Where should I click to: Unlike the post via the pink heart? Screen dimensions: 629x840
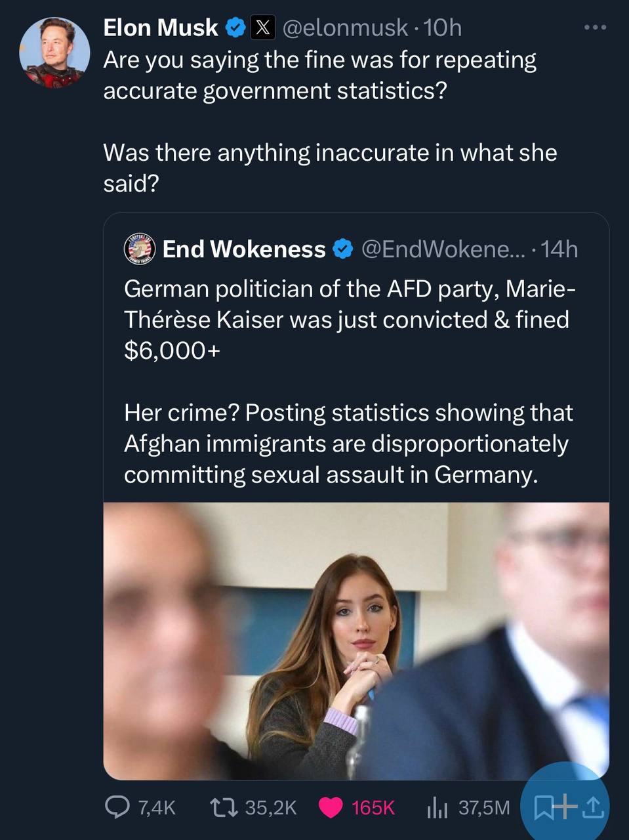[330, 808]
